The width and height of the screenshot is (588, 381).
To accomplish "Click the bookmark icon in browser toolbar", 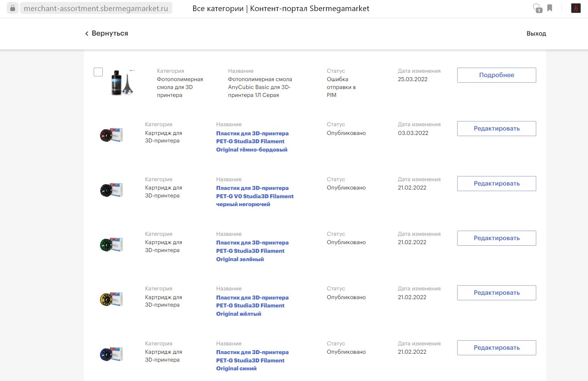I will (x=550, y=8).
